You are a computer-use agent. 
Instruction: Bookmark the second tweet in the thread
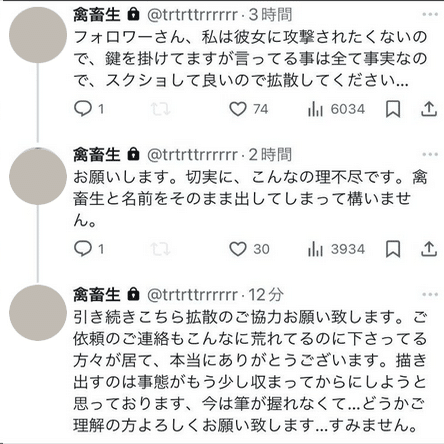393,249
